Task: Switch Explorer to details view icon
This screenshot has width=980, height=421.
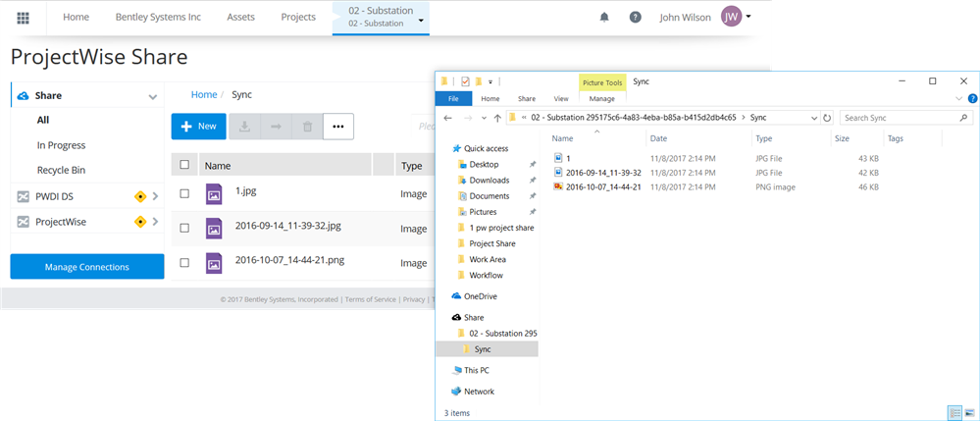Action: click(x=954, y=412)
